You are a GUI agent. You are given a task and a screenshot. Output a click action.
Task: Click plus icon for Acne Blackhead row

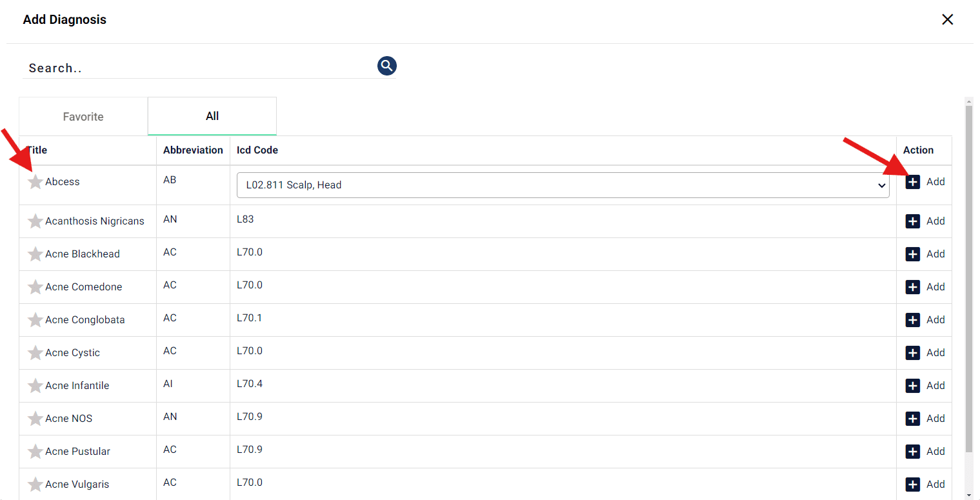(912, 254)
